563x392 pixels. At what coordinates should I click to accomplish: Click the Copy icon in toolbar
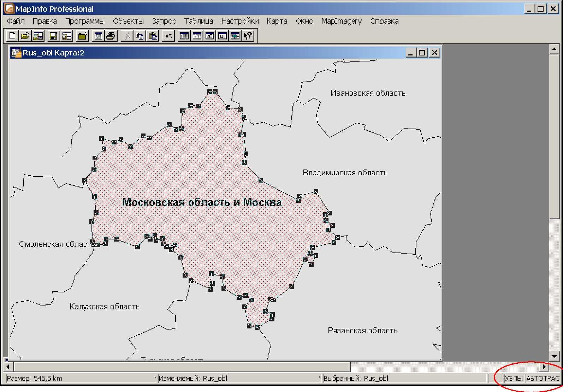pyautogui.click(x=140, y=36)
